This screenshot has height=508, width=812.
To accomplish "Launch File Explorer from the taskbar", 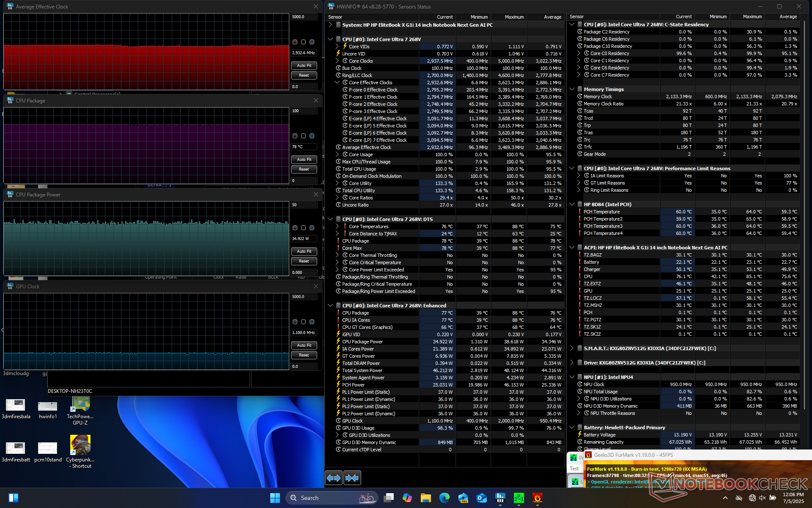I will click(x=426, y=498).
